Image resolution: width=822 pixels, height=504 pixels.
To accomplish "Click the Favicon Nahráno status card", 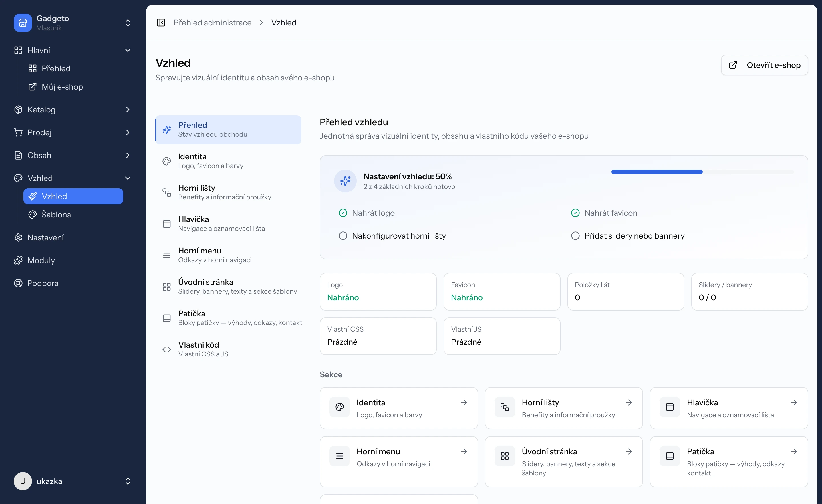I will (x=502, y=291).
